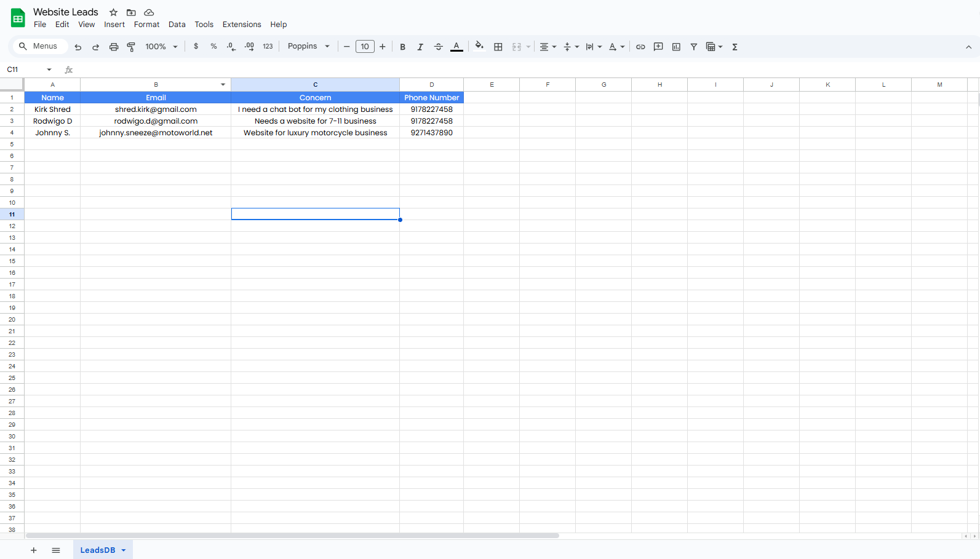Viewport: 980px width, 559px height.
Task: Open the Help menu
Action: pyautogui.click(x=279, y=25)
